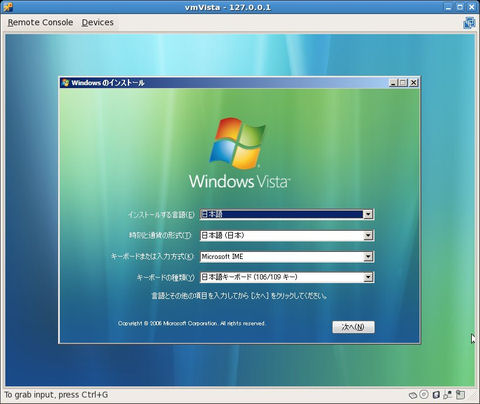
Task: Click the Microsoft copyright notice text
Action: click(x=191, y=323)
